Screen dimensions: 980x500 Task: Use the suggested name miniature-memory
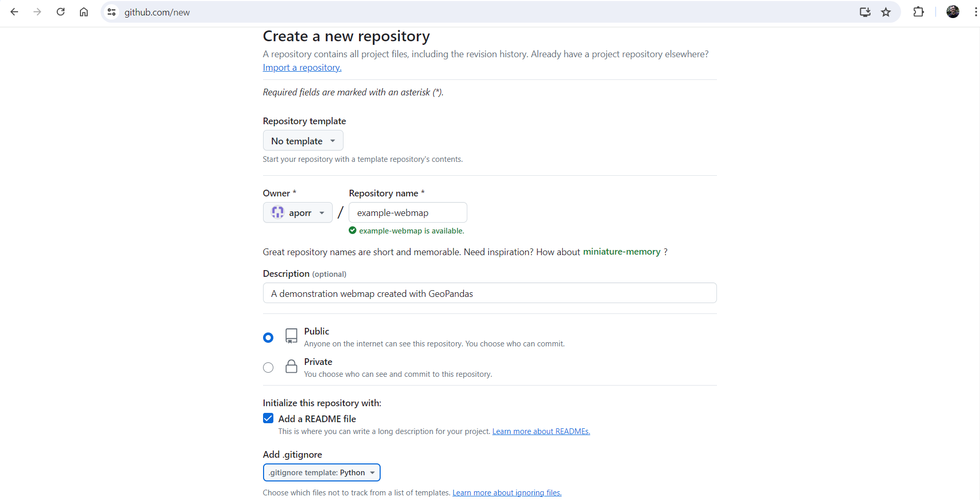622,252
